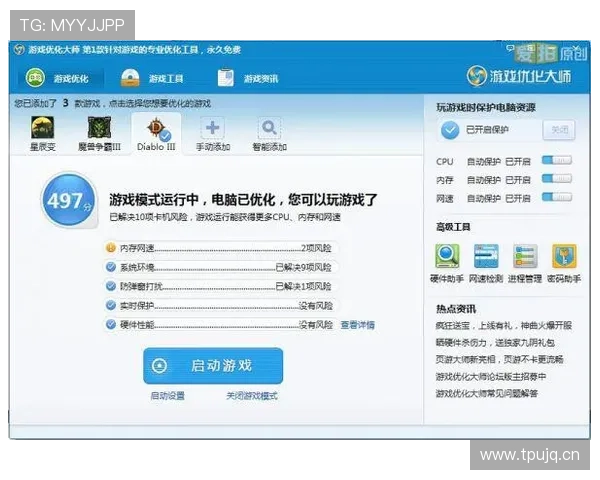Click the 游戏优化 tab icon
The height and width of the screenshot is (480, 600).
pyautogui.click(x=35, y=77)
